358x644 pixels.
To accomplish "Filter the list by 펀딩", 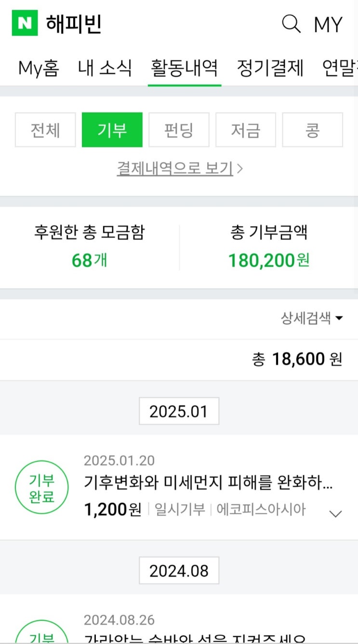I will point(179,130).
